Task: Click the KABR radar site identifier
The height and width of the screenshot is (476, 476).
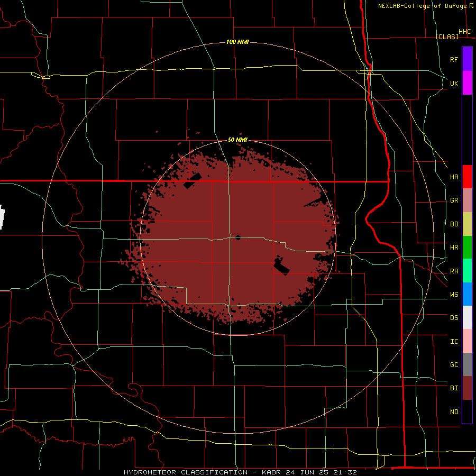Action: 271,472
